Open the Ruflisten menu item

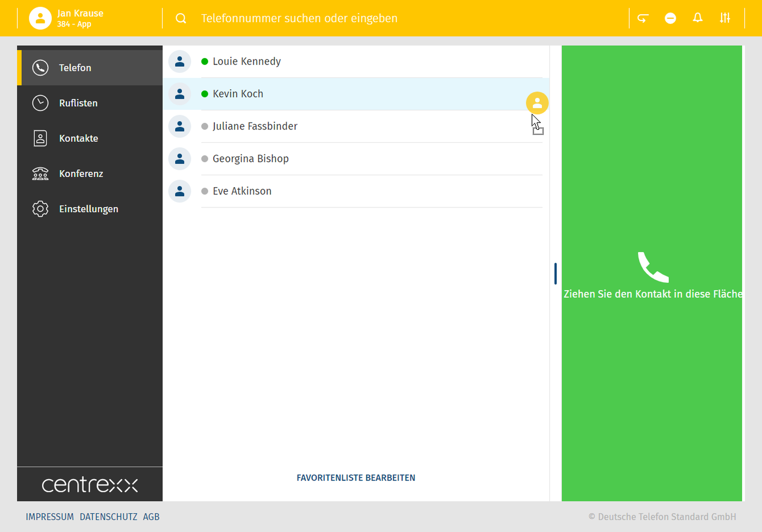(78, 103)
